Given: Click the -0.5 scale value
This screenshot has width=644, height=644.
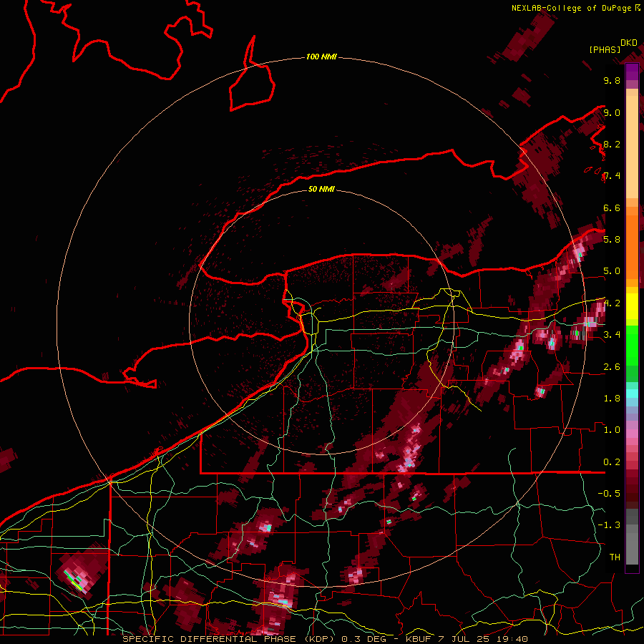Looking at the screenshot, I should pyautogui.click(x=609, y=494).
